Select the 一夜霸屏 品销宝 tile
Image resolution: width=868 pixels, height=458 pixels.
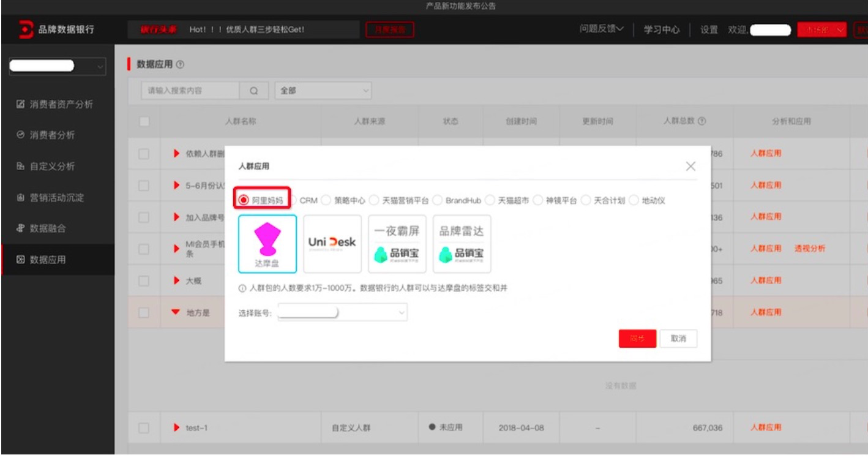coord(397,244)
